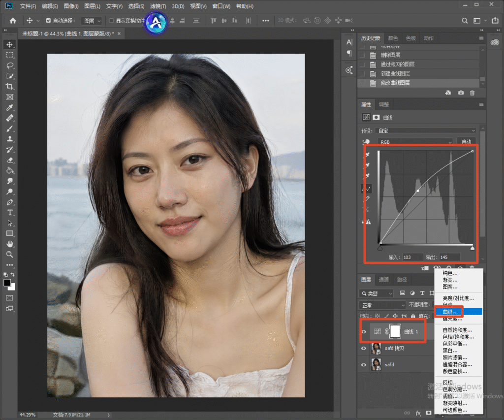Select the Dodge tool
Screen dimensions: 504x420
click(x=10, y=192)
